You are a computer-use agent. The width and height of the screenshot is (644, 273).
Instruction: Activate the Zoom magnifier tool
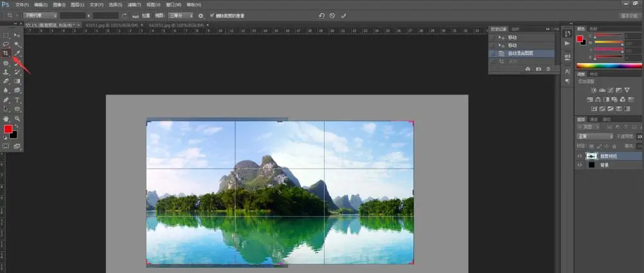pyautogui.click(x=17, y=119)
